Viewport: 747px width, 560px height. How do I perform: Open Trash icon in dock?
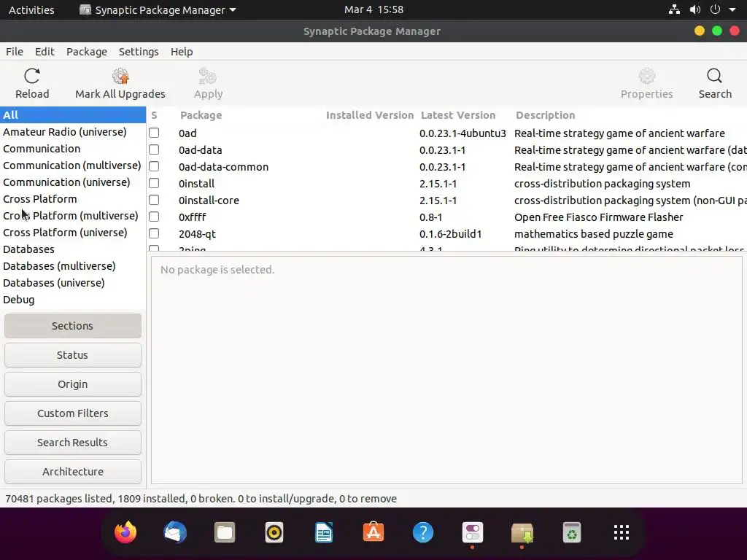(571, 532)
